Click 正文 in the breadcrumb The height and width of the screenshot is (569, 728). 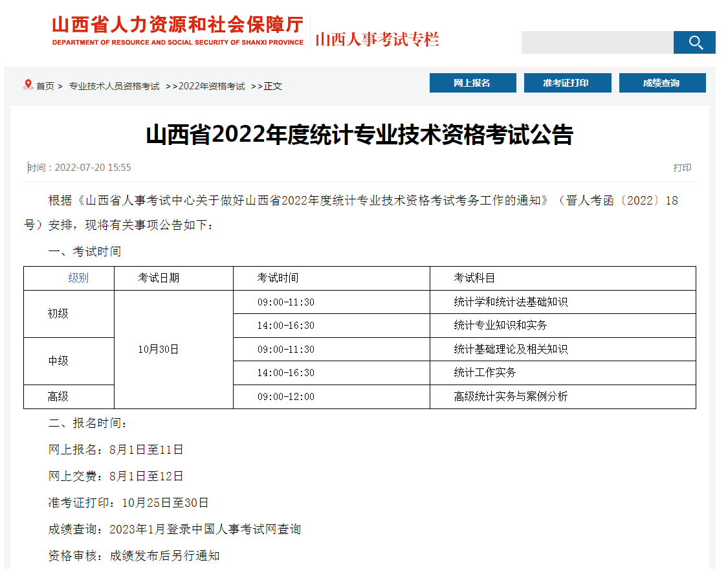pyautogui.click(x=273, y=86)
